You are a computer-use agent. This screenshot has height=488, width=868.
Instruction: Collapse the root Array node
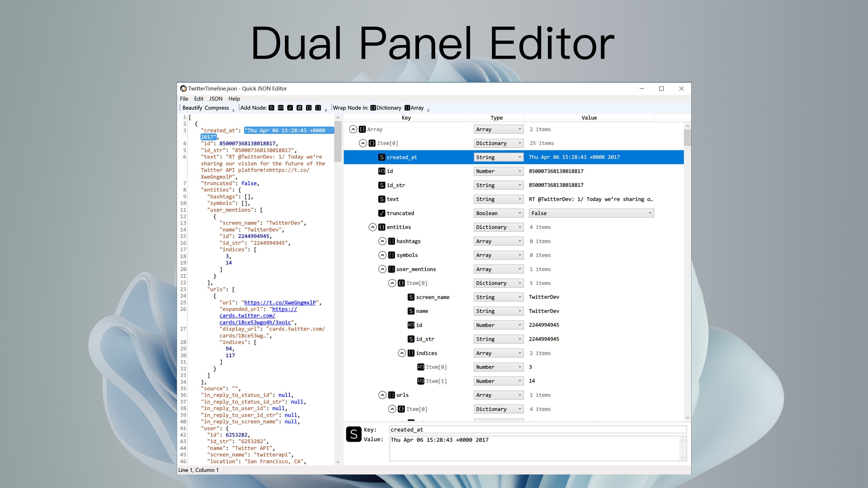pos(353,129)
